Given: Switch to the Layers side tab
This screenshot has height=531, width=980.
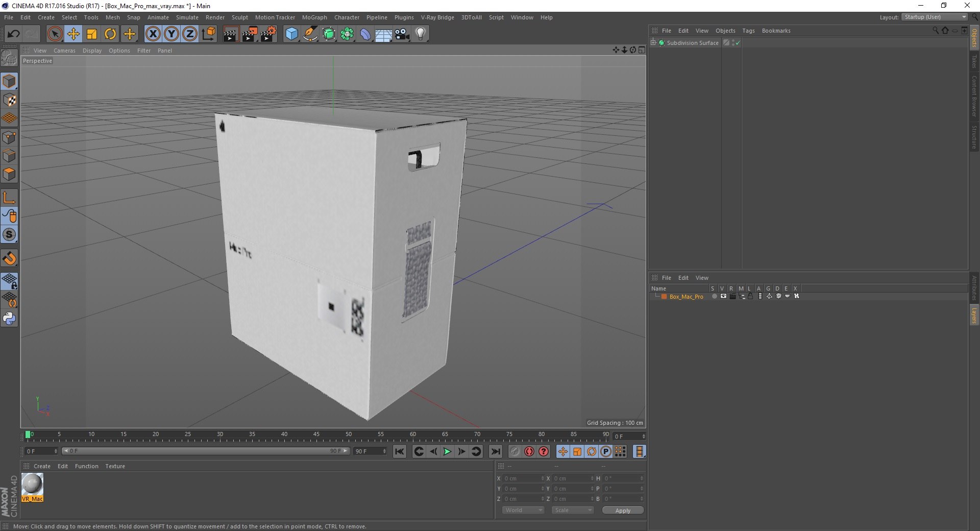Looking at the screenshot, I should click(x=974, y=316).
